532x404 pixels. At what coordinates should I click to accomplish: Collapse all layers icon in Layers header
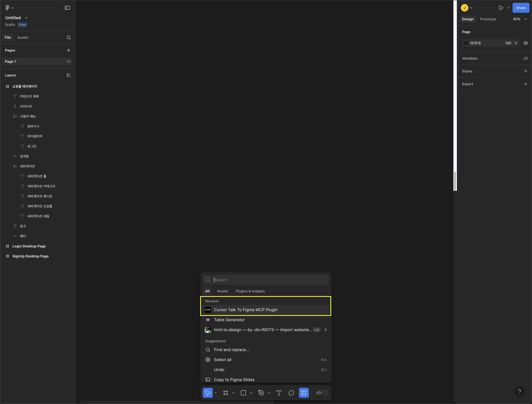pos(69,75)
